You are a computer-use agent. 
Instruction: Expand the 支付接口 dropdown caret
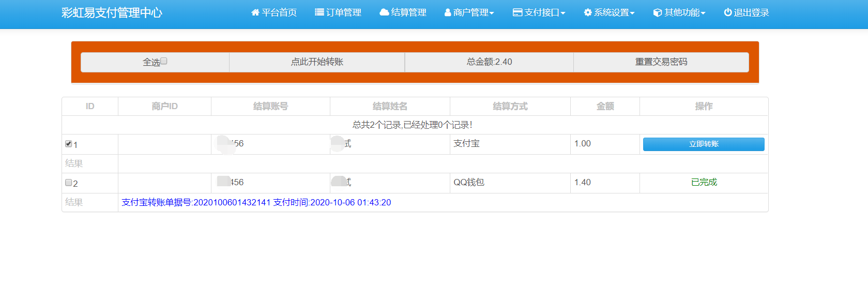coord(563,13)
